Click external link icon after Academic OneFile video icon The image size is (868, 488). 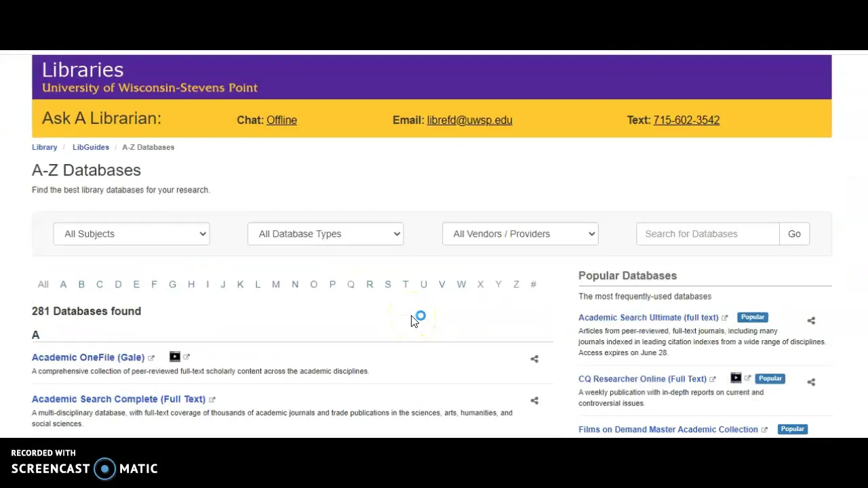point(186,357)
